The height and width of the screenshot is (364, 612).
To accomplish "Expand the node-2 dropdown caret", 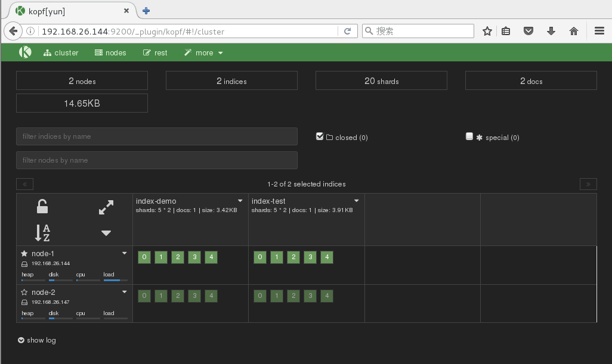I will point(125,292).
